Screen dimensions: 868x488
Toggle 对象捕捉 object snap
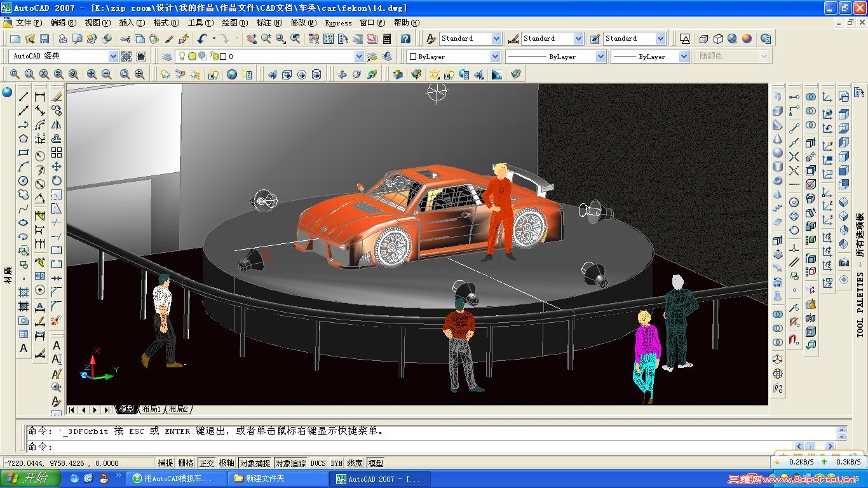tap(255, 463)
